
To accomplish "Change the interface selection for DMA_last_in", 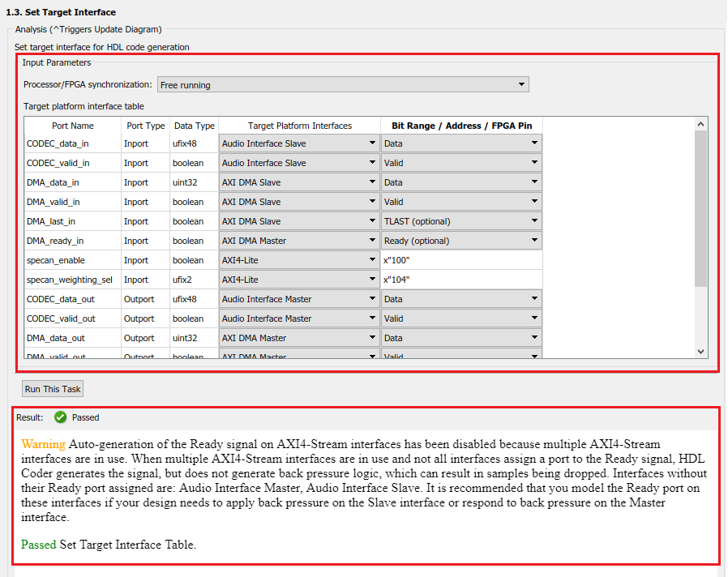I will [x=371, y=221].
